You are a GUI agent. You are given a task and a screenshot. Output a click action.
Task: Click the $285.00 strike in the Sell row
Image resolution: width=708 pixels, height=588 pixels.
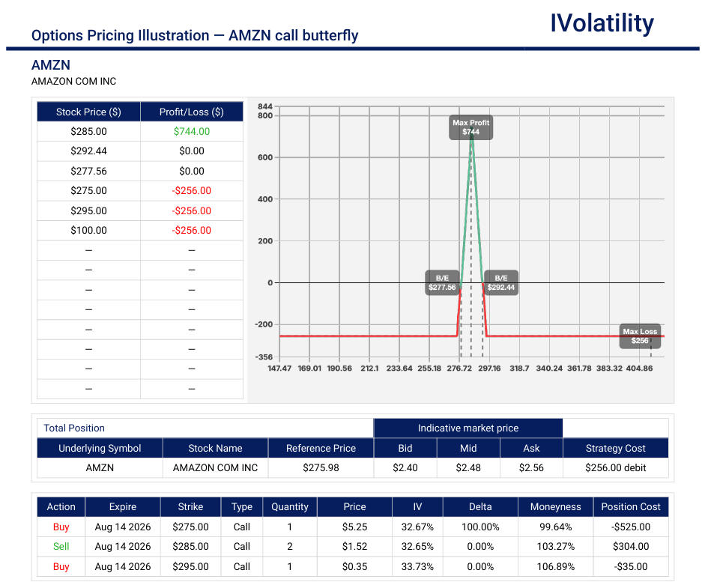click(x=190, y=547)
